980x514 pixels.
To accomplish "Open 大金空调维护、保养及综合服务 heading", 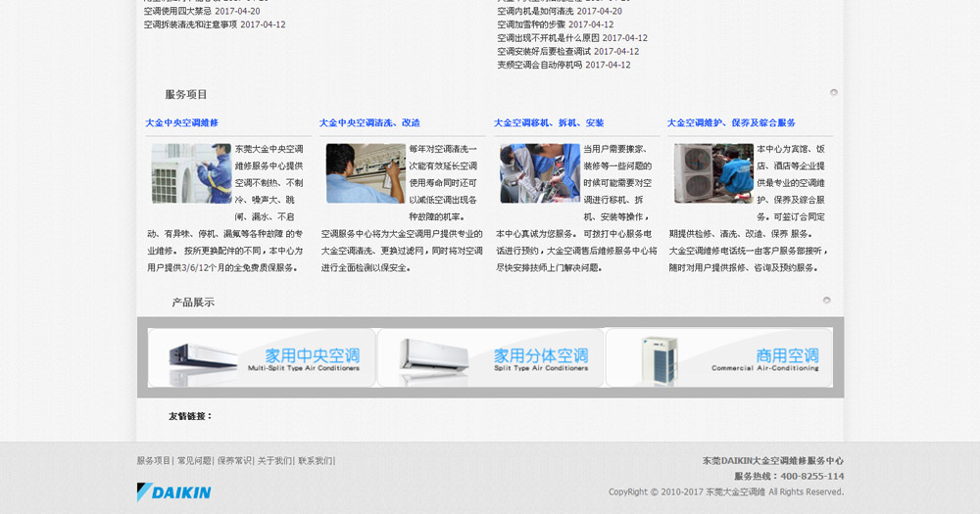I will [x=731, y=123].
